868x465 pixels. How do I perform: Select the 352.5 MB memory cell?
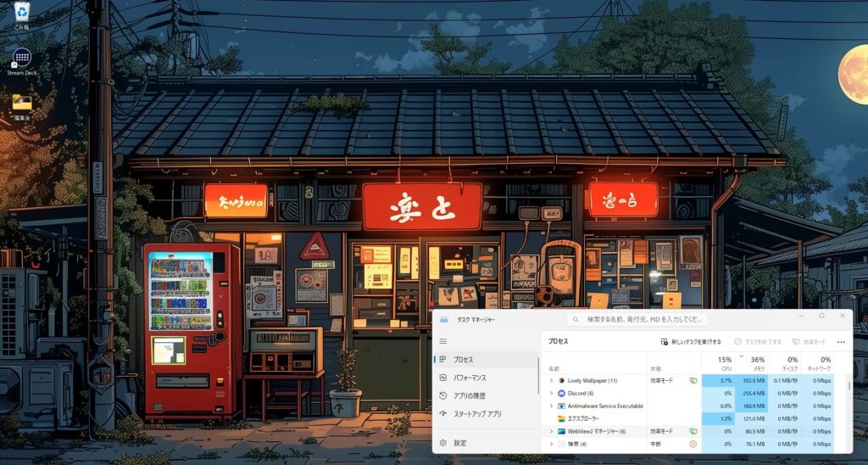pyautogui.click(x=751, y=381)
